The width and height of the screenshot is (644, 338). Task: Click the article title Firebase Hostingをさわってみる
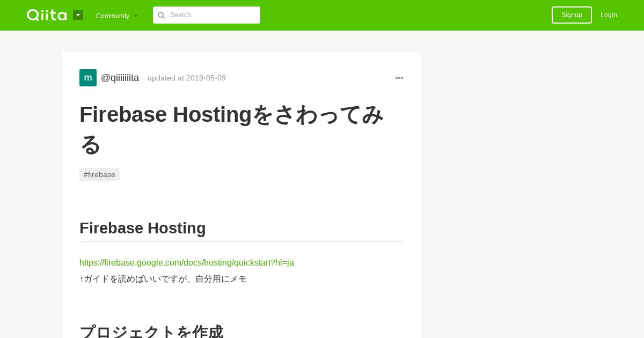point(232,129)
